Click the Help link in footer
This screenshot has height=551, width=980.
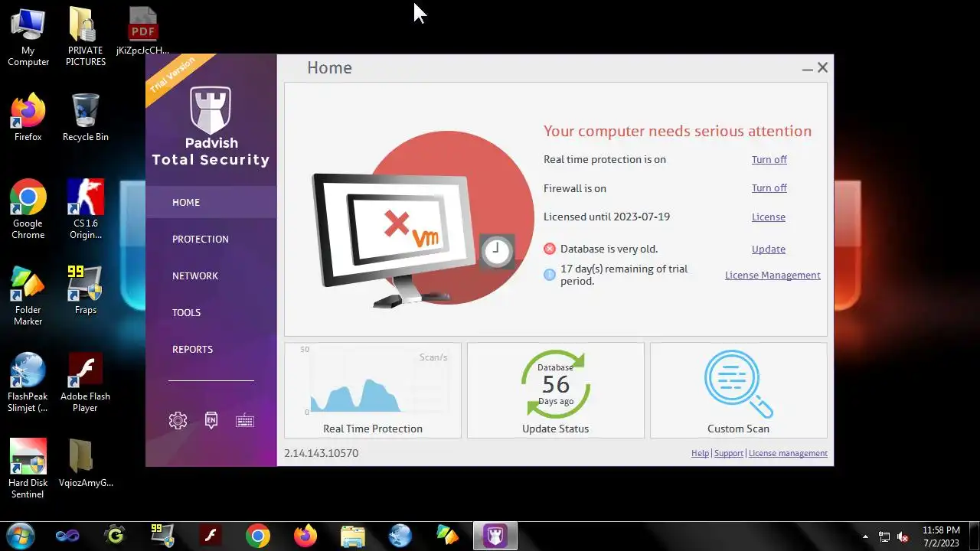tap(700, 453)
